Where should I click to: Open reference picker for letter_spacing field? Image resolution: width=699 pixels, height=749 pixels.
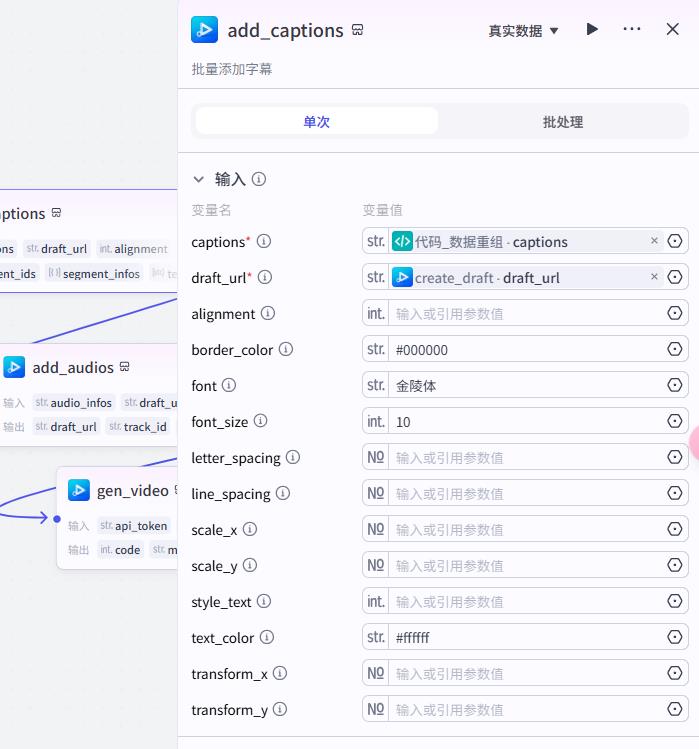pos(675,457)
